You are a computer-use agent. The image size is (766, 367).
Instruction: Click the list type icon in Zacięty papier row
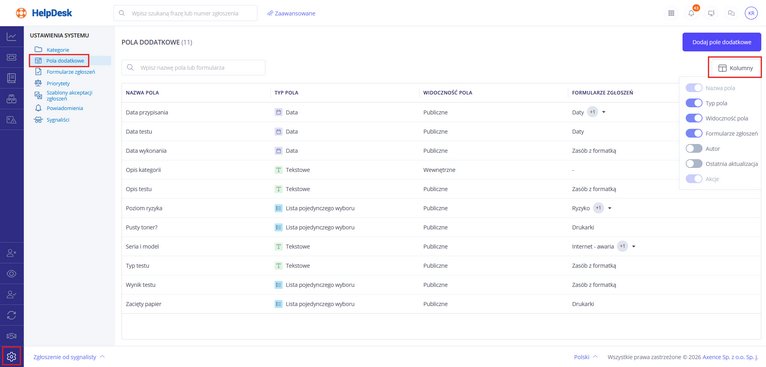click(x=278, y=304)
